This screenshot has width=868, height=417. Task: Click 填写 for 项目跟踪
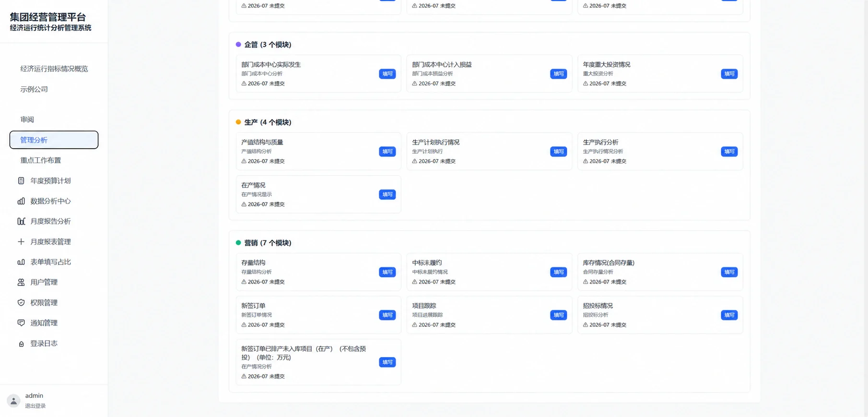tap(558, 315)
